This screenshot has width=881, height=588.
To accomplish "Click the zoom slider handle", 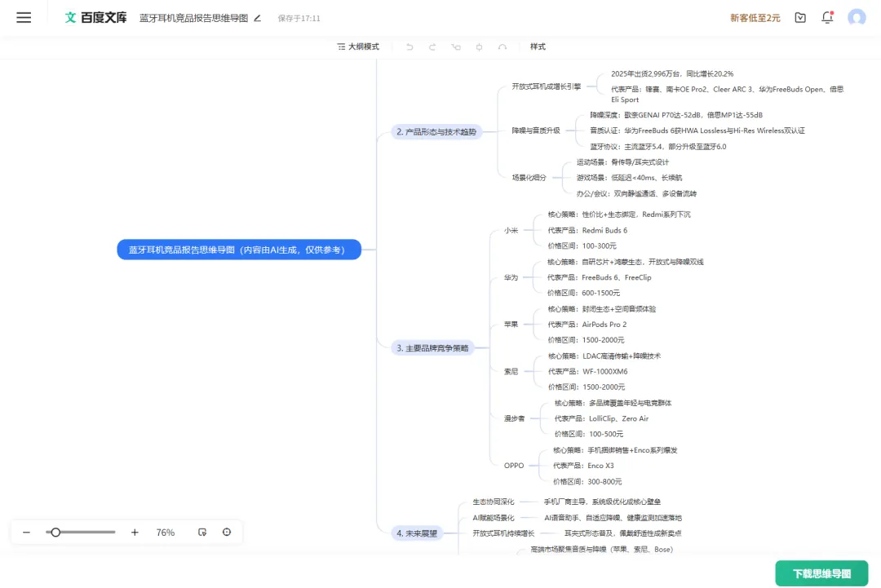I will tap(55, 532).
